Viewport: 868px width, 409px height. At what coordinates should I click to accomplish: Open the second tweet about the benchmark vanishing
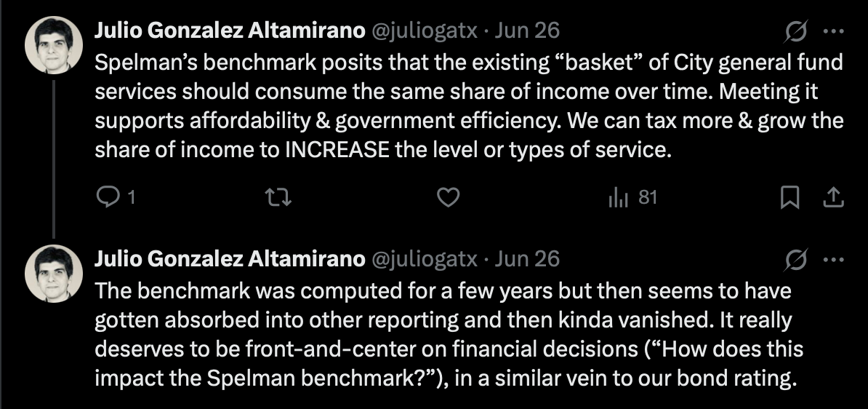449,335
